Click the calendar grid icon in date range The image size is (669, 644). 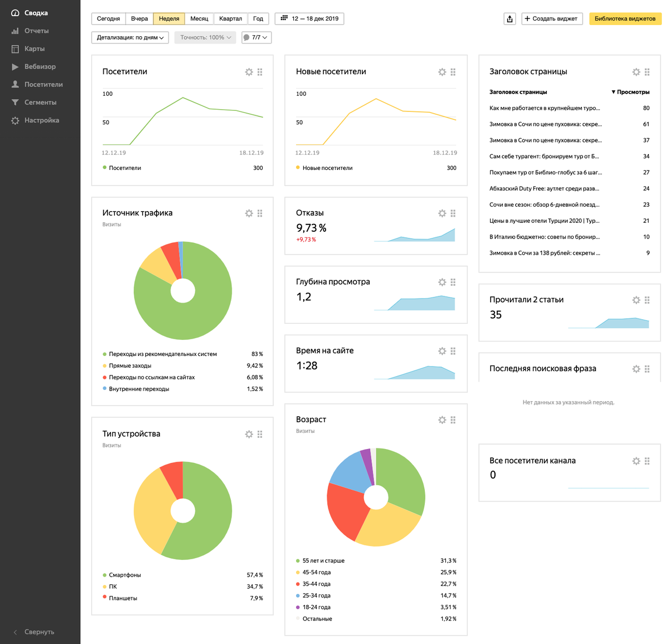284,18
